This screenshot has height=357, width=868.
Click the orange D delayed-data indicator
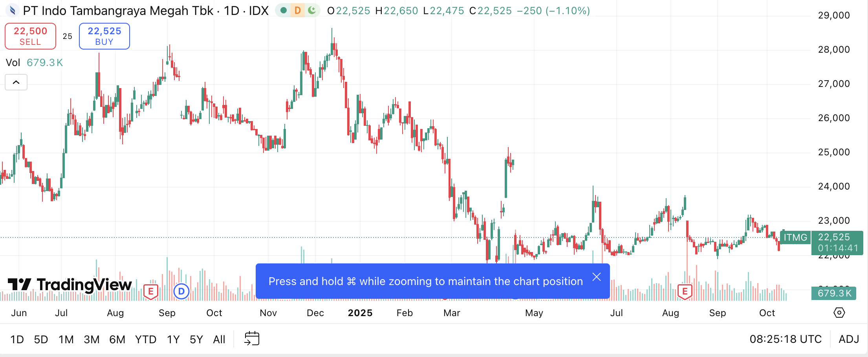(298, 11)
